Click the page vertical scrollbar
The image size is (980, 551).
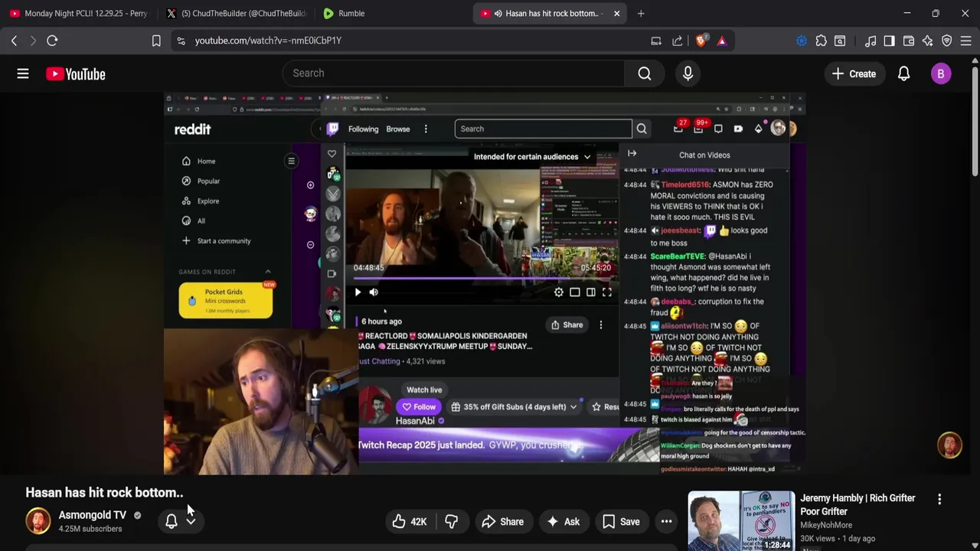point(975,122)
